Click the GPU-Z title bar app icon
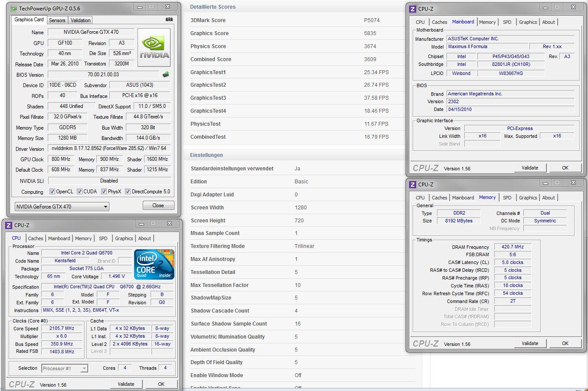This screenshot has height=391, width=588. (13, 8)
